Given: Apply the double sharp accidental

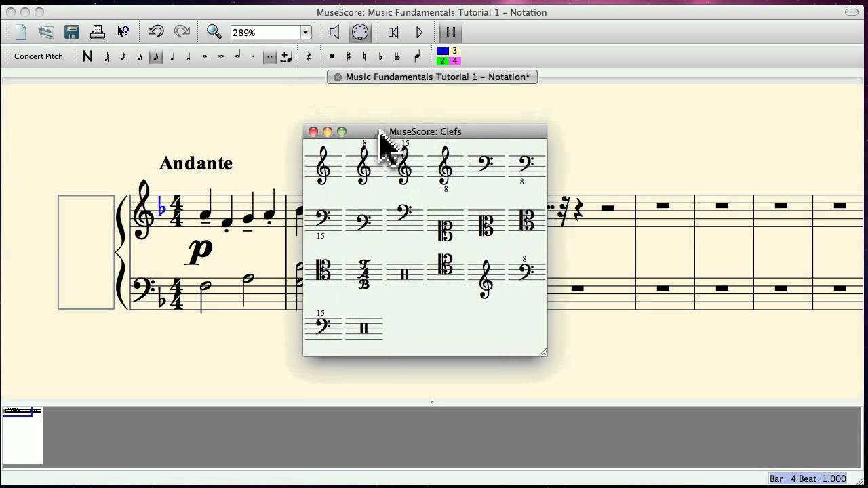Looking at the screenshot, I should coord(332,57).
